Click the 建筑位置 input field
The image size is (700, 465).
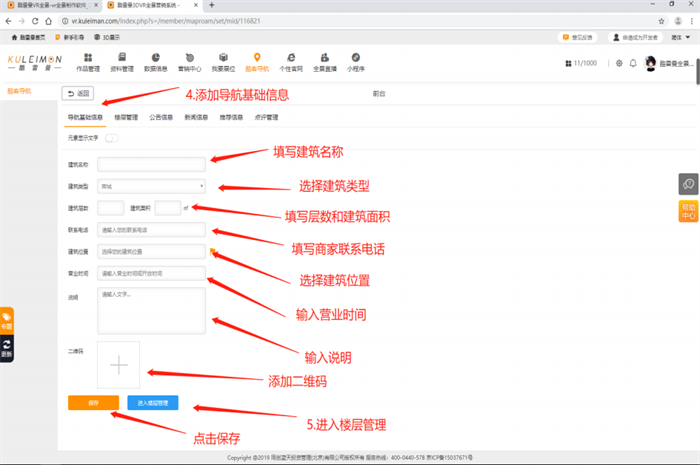(151, 251)
